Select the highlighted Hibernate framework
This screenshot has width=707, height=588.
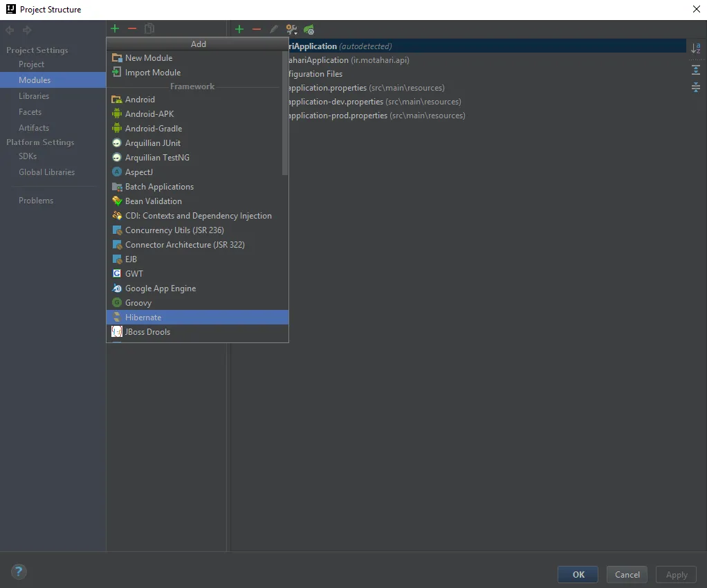[x=197, y=317]
